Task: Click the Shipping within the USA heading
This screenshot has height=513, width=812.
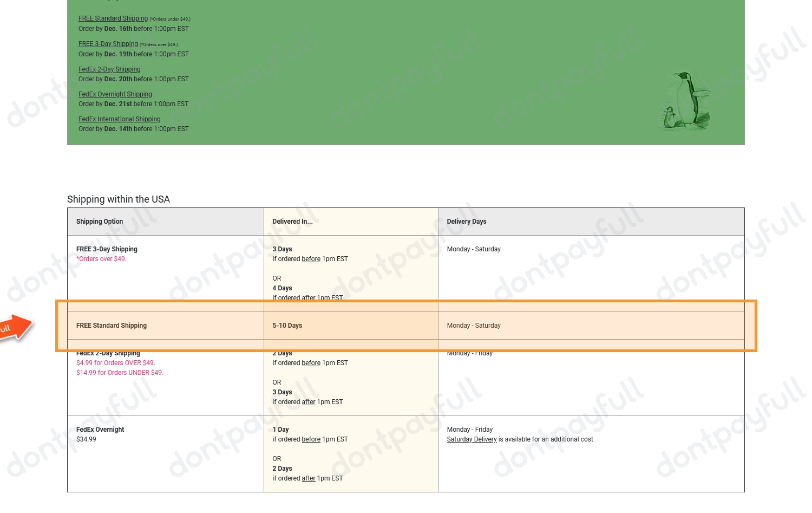Action: (119, 199)
